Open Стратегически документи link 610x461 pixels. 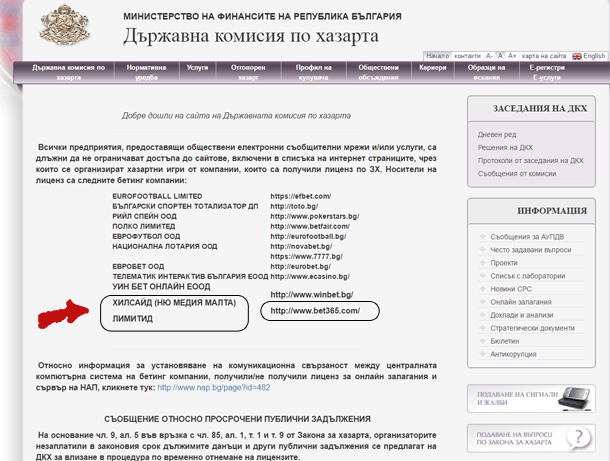tap(533, 328)
